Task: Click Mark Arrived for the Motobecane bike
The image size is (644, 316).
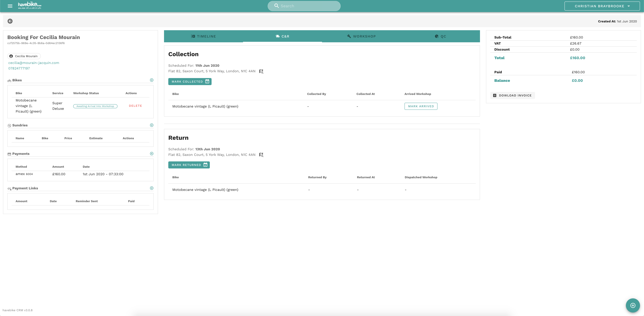Action: pyautogui.click(x=421, y=106)
